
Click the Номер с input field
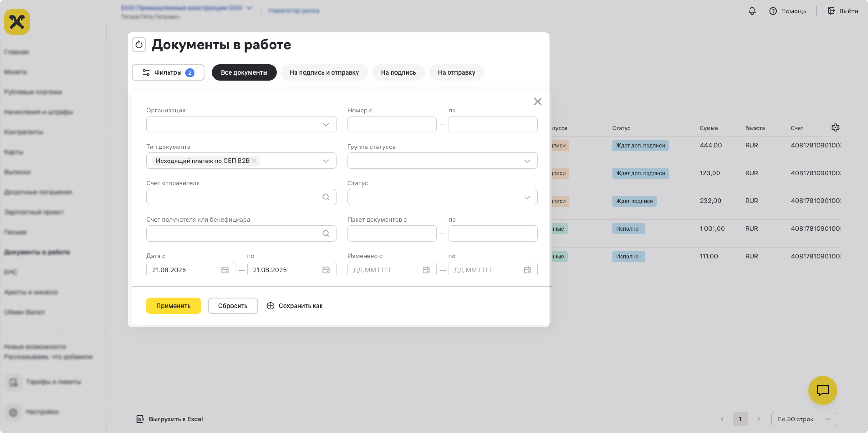pos(392,124)
